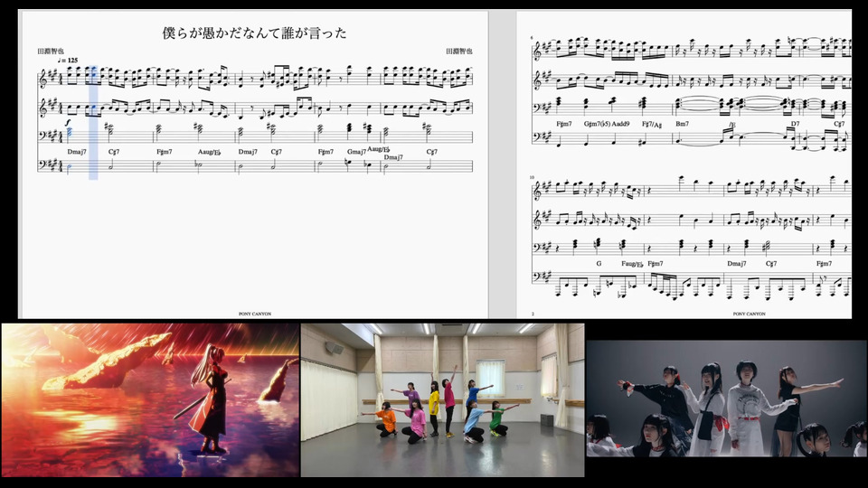Click measure number 6 on page two
The width and height of the screenshot is (868, 488).
click(x=532, y=38)
